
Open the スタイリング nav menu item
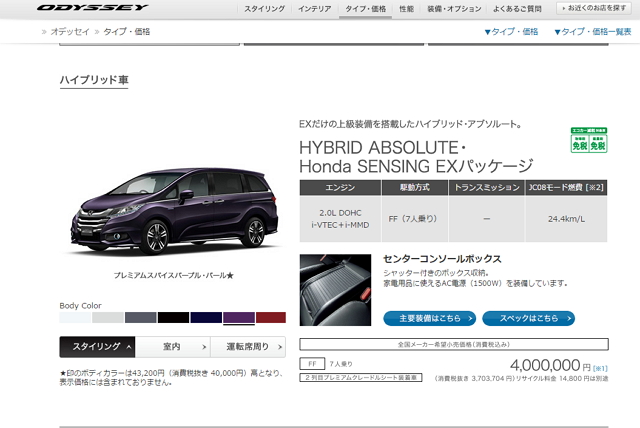click(264, 9)
